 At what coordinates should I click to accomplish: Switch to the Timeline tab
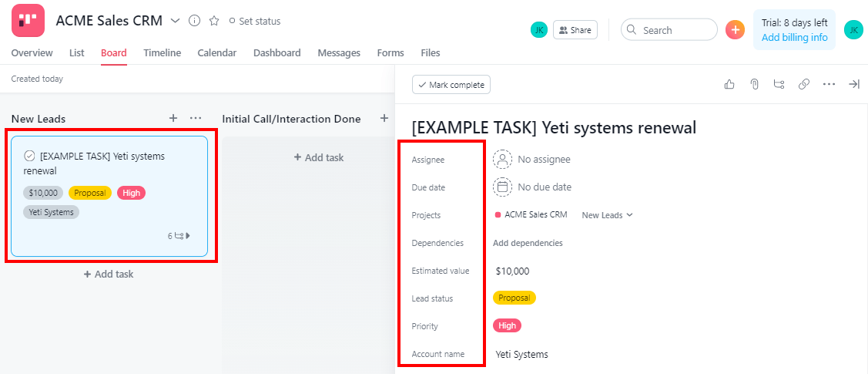pyautogui.click(x=163, y=53)
